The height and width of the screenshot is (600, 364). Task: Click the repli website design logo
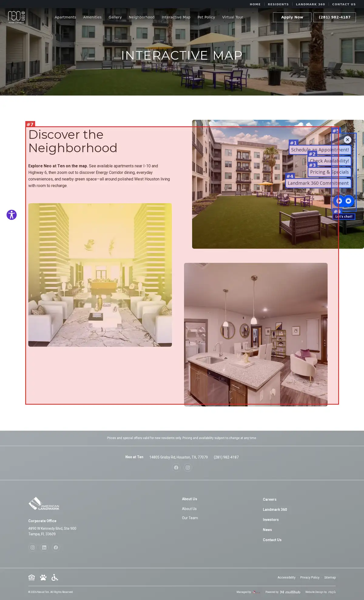click(x=332, y=592)
